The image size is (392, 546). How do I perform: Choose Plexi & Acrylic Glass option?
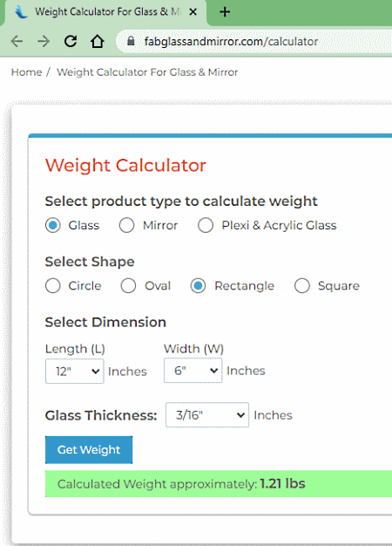pos(206,225)
